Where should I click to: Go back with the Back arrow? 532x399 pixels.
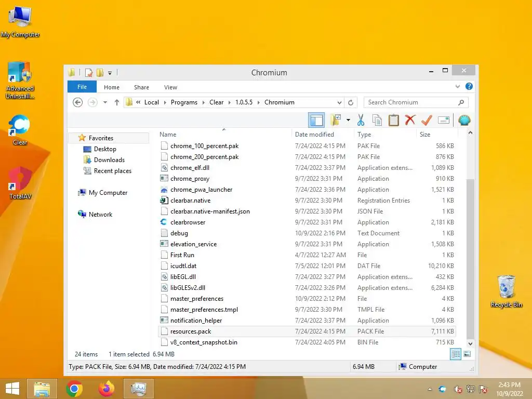pyautogui.click(x=78, y=102)
